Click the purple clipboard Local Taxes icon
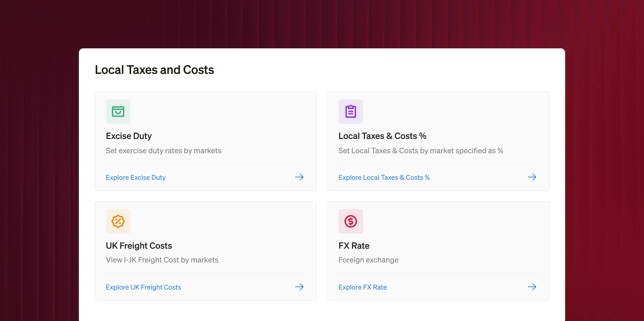 tap(351, 112)
